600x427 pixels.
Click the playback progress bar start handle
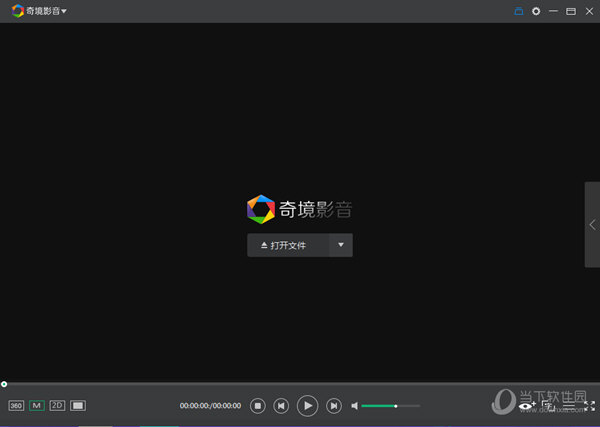click(x=4, y=384)
